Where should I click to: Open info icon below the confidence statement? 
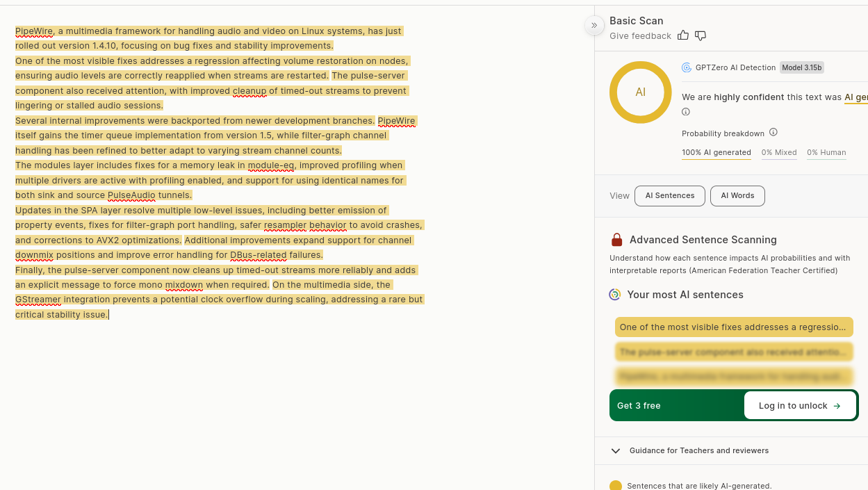686,112
